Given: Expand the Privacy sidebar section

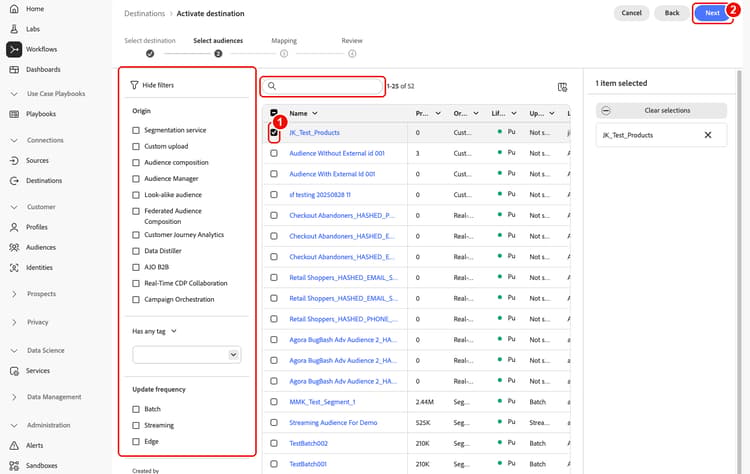Looking at the screenshot, I should 14,322.
